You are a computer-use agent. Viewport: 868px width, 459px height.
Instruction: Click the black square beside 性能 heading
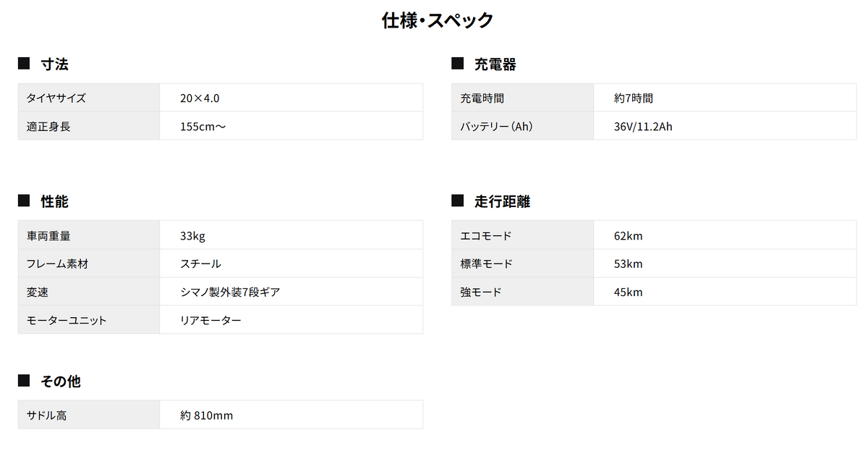pos(24,201)
